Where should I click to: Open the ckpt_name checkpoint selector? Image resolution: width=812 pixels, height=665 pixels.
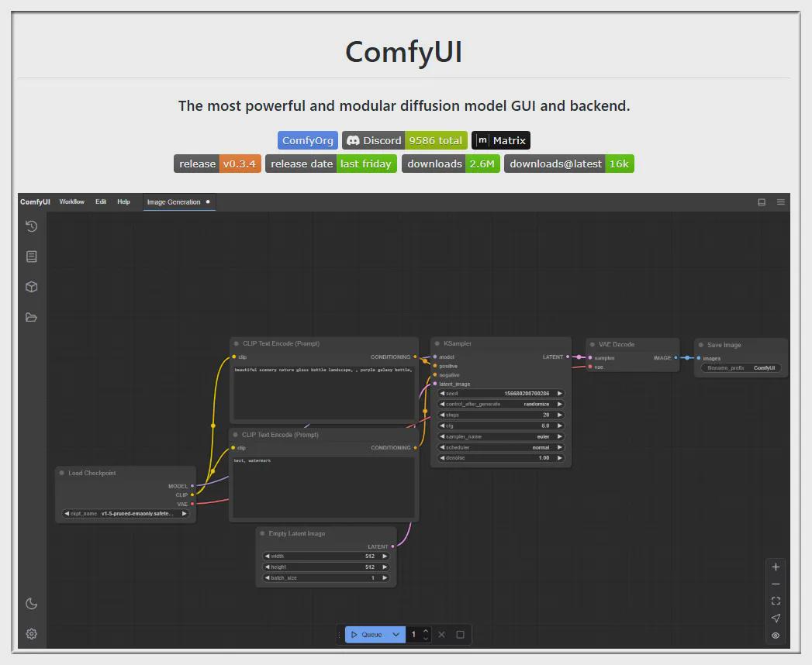126,513
